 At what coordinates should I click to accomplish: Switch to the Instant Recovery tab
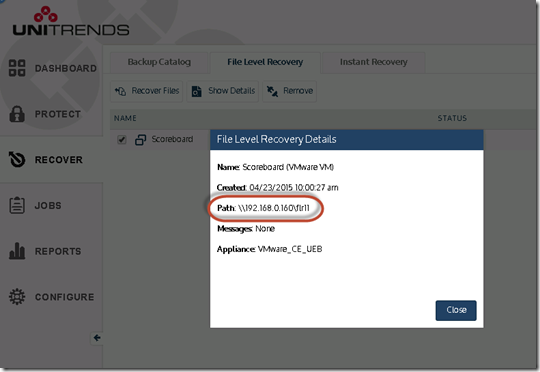coord(374,62)
